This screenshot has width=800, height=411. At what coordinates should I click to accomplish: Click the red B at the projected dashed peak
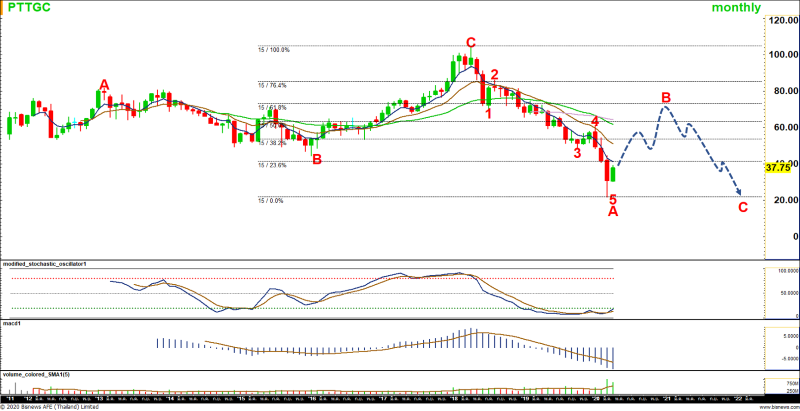click(665, 97)
